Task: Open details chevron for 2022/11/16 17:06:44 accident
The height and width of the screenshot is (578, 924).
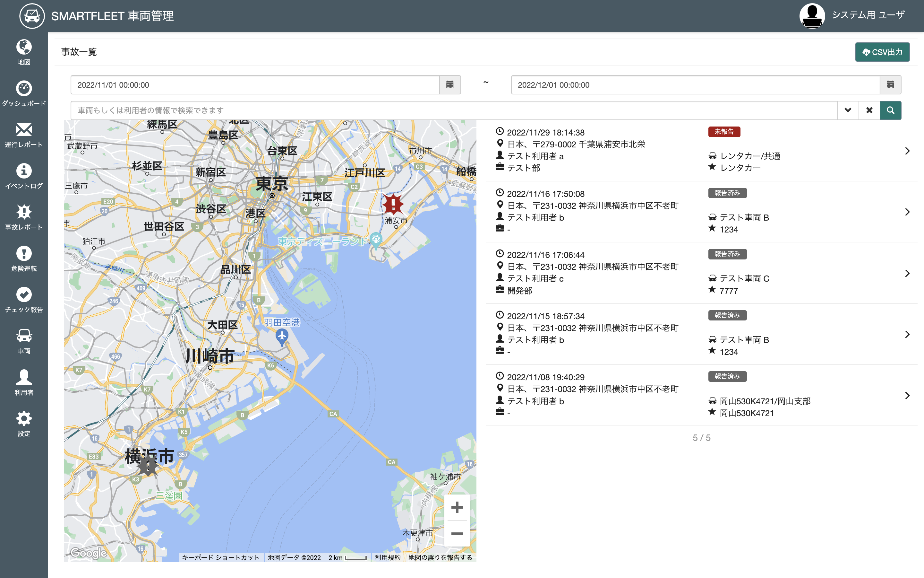Action: pos(907,273)
